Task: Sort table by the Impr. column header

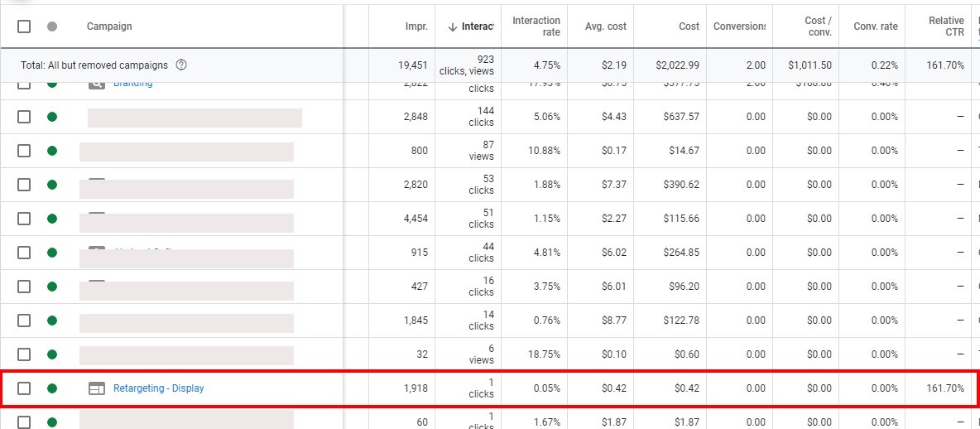Action: (416, 27)
